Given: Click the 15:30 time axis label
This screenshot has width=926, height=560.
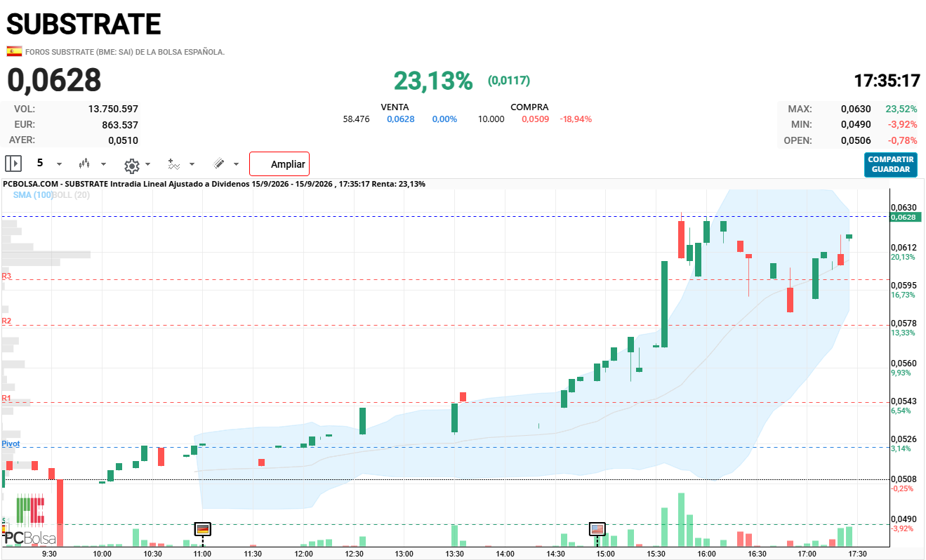Looking at the screenshot, I should (x=656, y=553).
